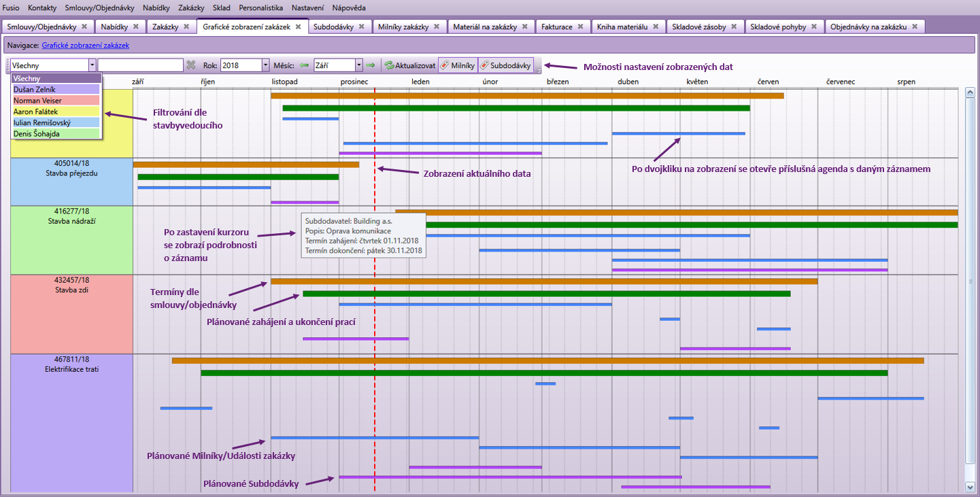Close the Milníky zakázky tab
This screenshot has height=497, width=980.
(436, 27)
